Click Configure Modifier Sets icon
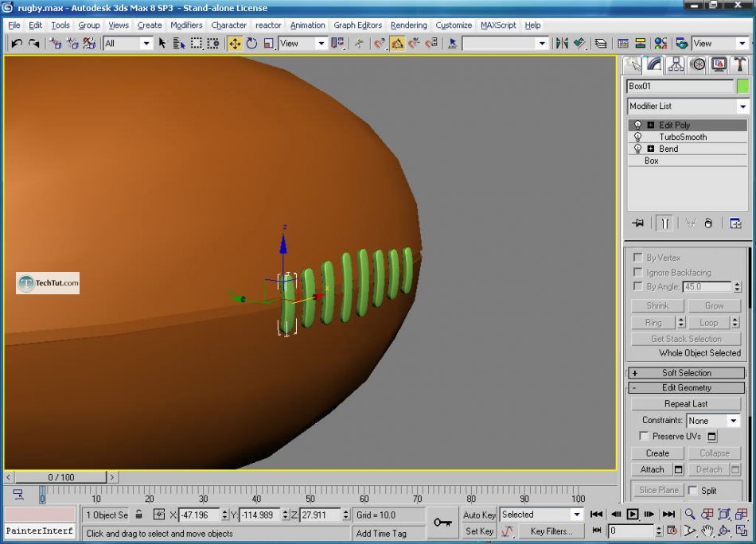 735,223
